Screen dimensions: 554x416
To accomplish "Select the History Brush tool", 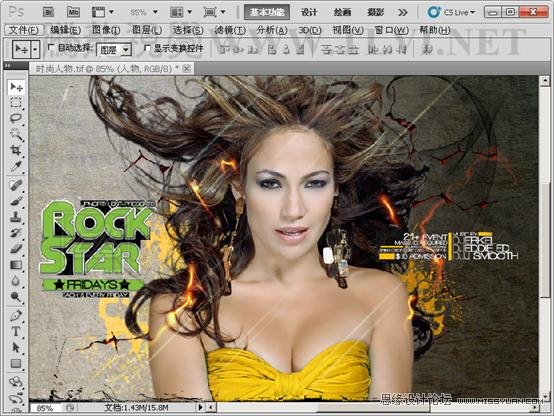I will 16,233.
